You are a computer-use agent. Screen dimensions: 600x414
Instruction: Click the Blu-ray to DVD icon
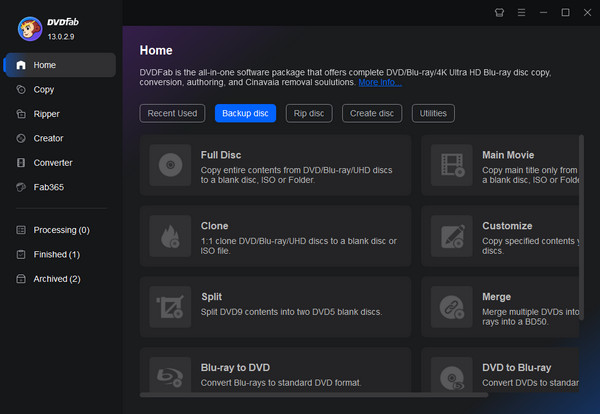click(x=170, y=376)
